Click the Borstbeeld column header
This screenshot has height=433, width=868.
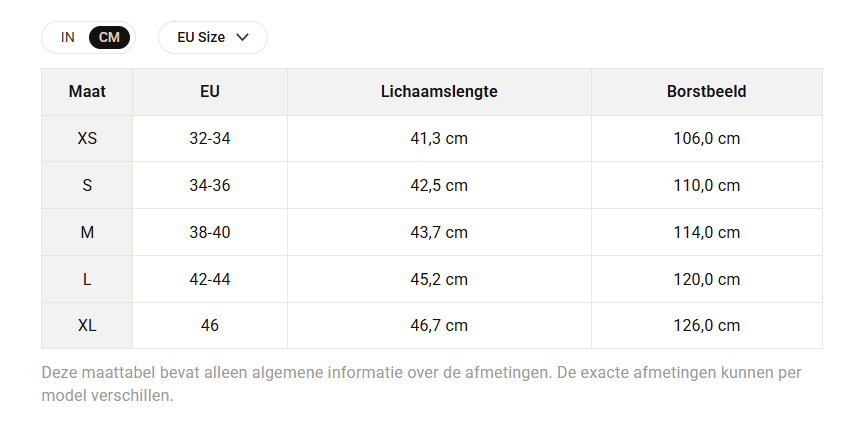click(706, 92)
